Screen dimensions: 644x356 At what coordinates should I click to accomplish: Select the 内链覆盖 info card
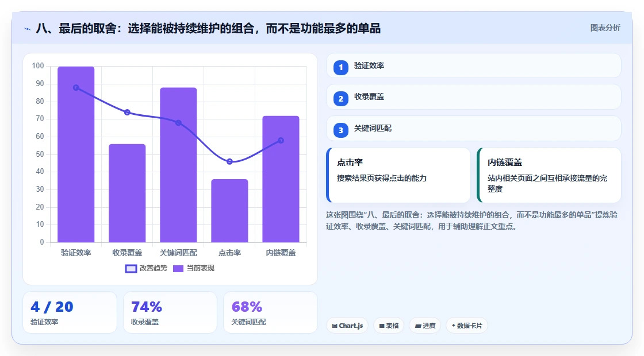549,175
